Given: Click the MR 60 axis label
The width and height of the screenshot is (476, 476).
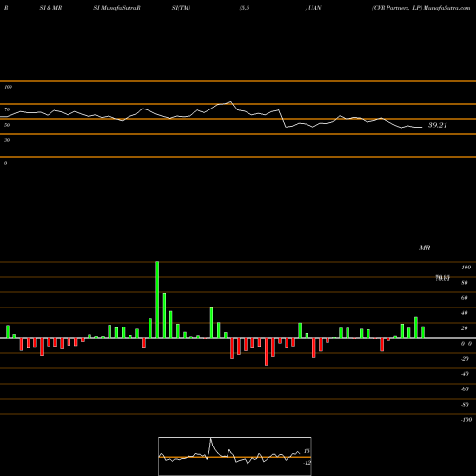Looking at the screenshot, I should (x=465, y=298).
